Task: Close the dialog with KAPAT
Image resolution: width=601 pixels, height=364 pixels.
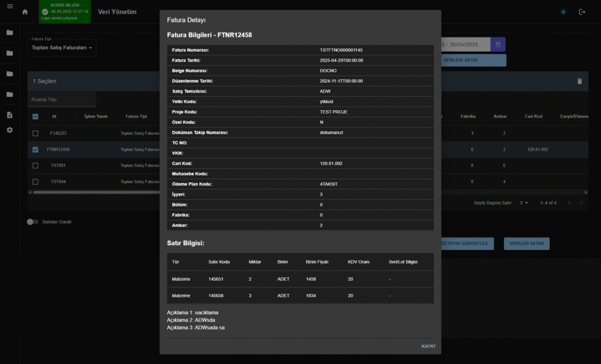Action: coord(428,346)
